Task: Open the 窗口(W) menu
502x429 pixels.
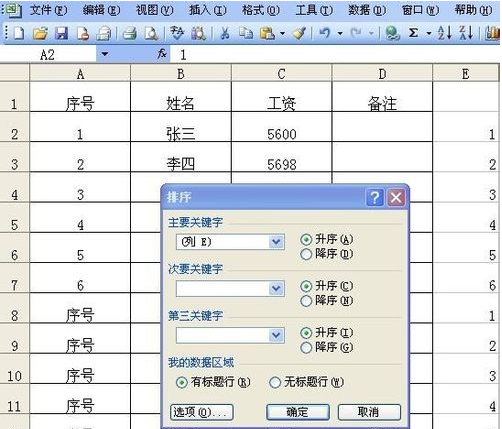Action: [420, 11]
